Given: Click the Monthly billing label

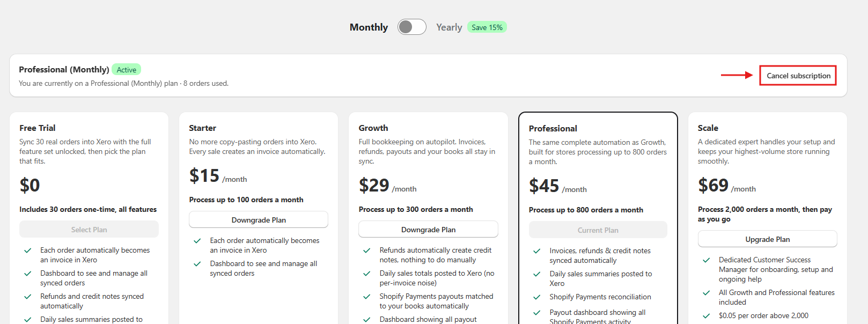Looking at the screenshot, I should coord(369,27).
